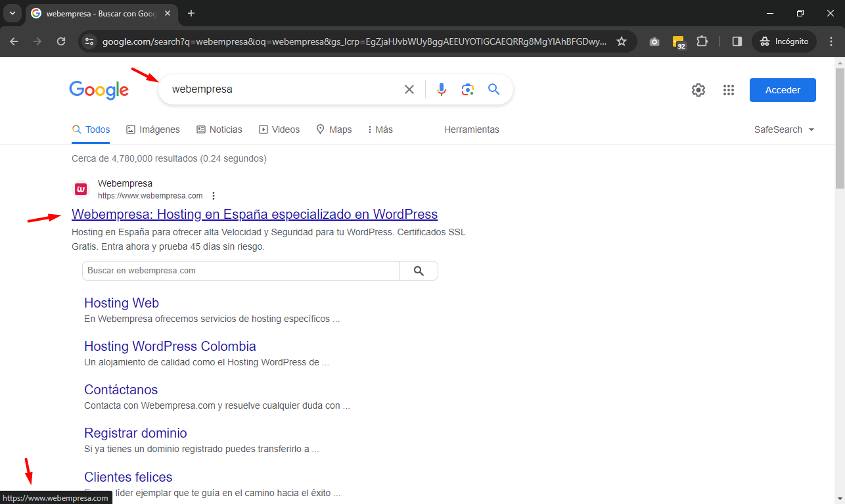Open the three-dot menu beside webempresa.com URL

coord(214,196)
